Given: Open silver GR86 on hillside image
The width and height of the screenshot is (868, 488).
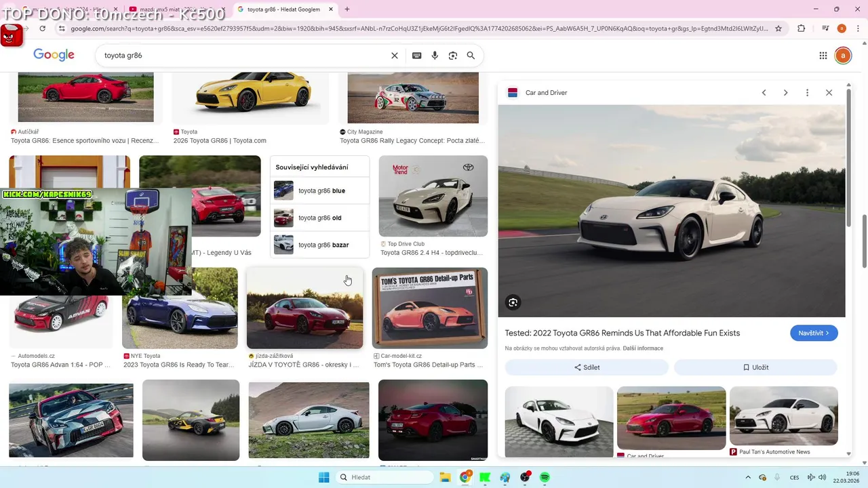Looking at the screenshot, I should tap(309, 420).
